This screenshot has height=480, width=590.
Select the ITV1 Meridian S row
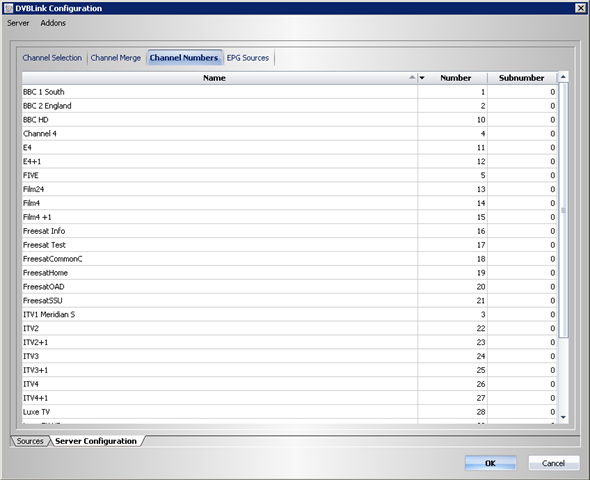coord(289,315)
